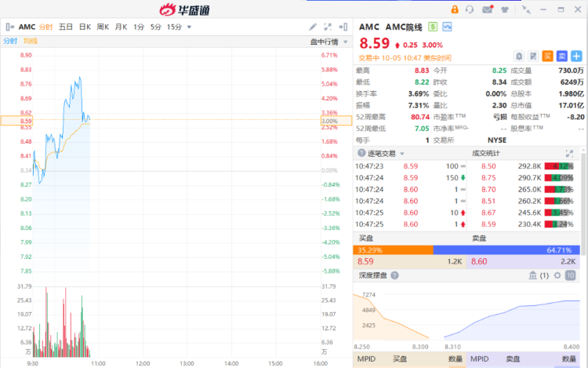Add AMC to watchlist plus icon
This screenshot has height=368, width=588.
coord(576,56)
